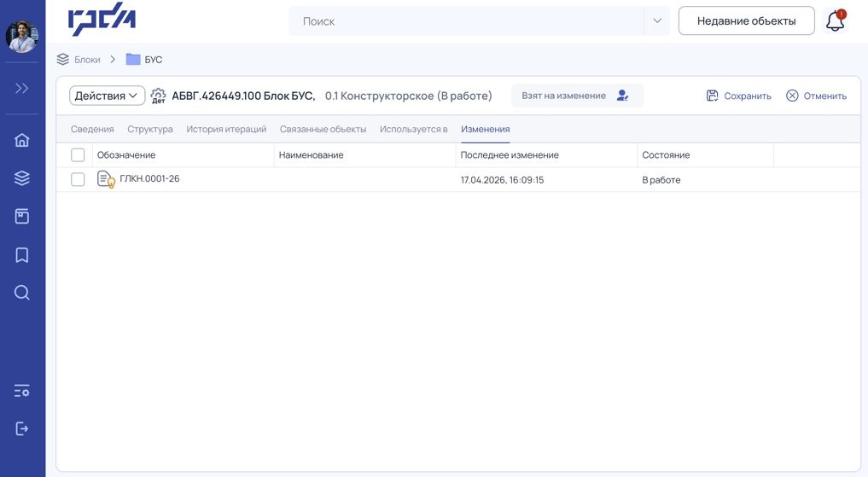Open the БУС breadcrumb link

coord(154,59)
